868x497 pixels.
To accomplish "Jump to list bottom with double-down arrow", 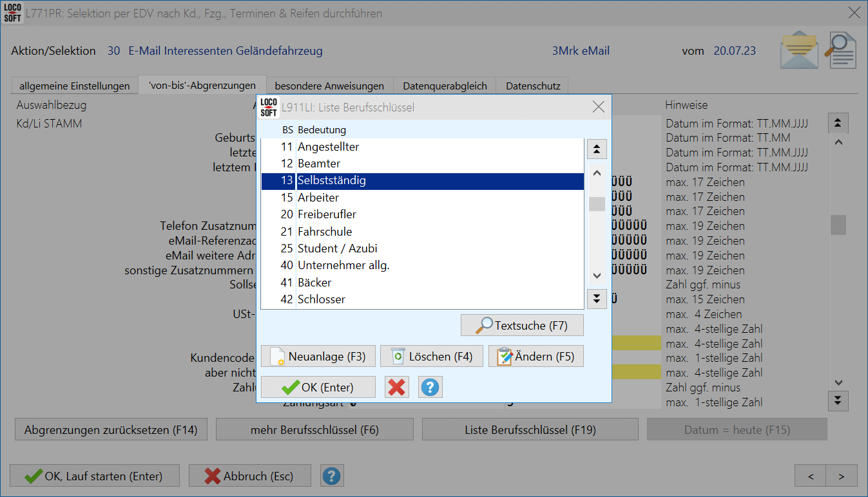I will pos(597,298).
